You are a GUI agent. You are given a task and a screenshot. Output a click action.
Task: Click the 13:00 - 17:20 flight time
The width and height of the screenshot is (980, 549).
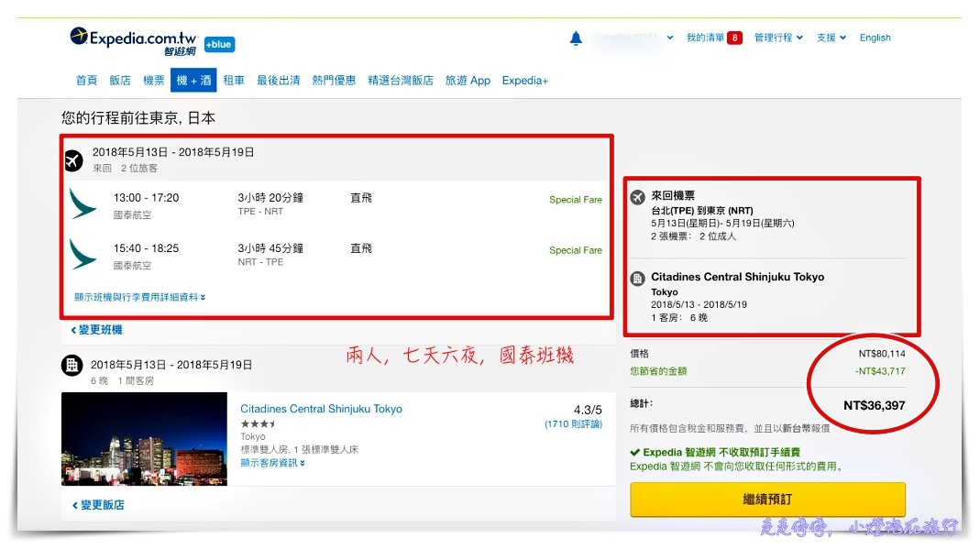[147, 198]
